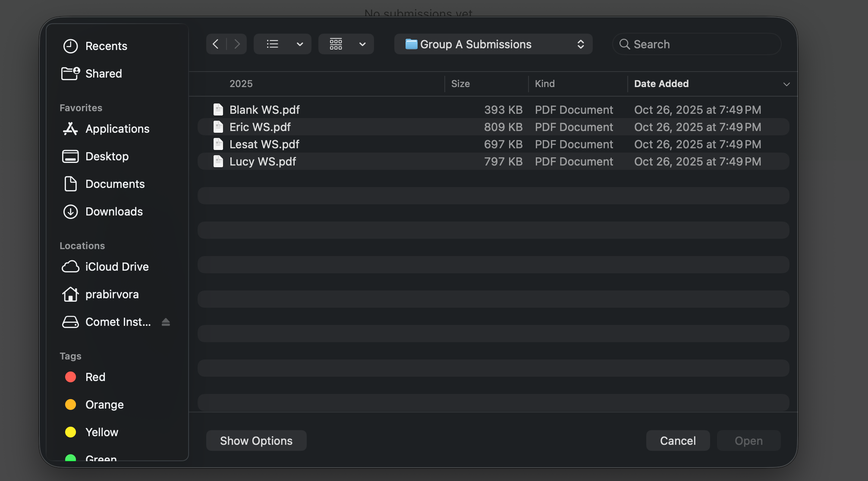
Task: Open the Desktop favorite
Action: (x=107, y=156)
